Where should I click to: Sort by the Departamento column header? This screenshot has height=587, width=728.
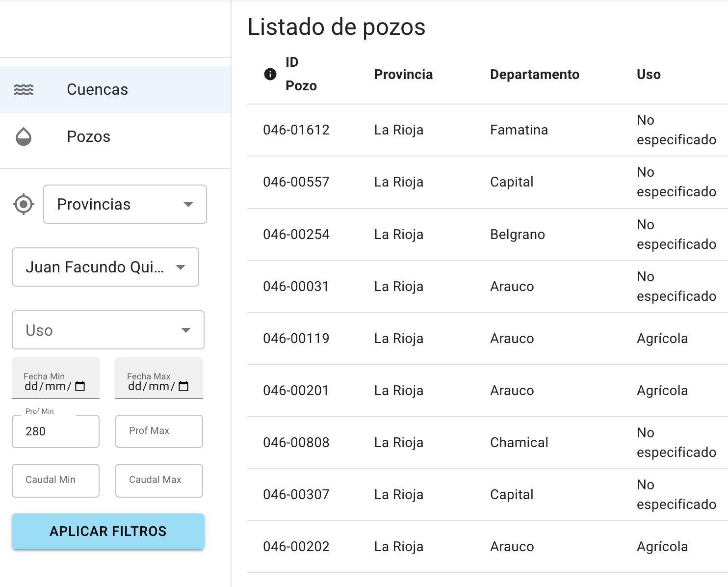point(534,75)
